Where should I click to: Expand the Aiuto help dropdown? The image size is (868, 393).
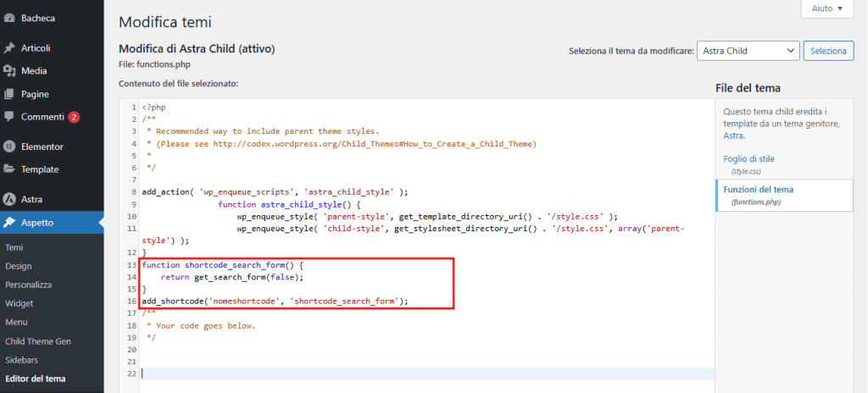[x=827, y=8]
